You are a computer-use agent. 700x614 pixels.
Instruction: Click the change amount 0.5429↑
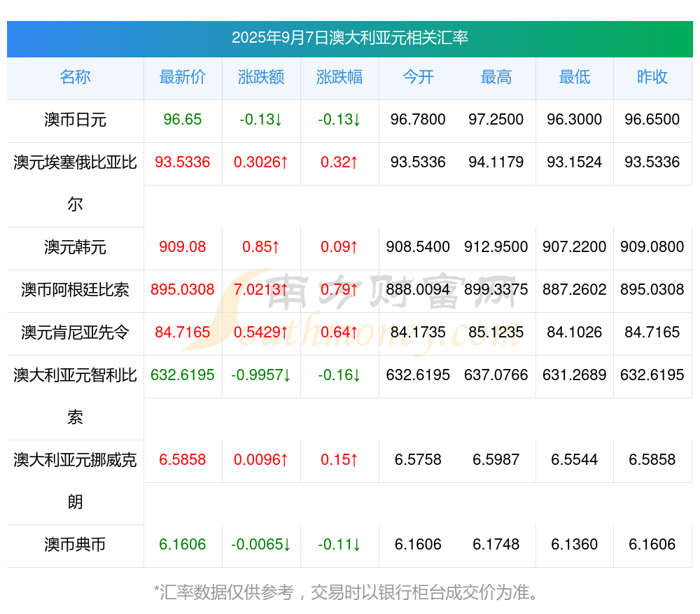coord(261,333)
